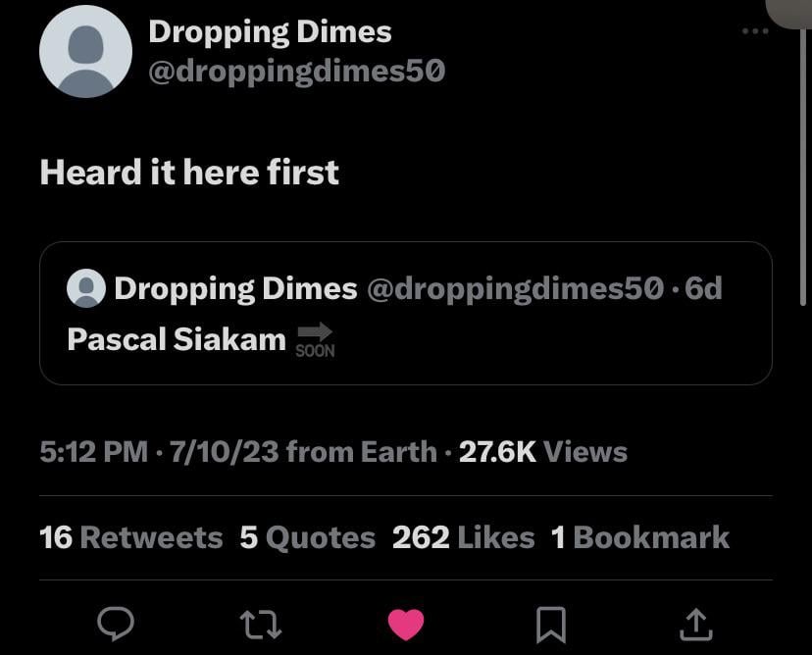The height and width of the screenshot is (655, 812).
Task: Click the 6d timestamp on quoted tweet
Action: (x=704, y=288)
